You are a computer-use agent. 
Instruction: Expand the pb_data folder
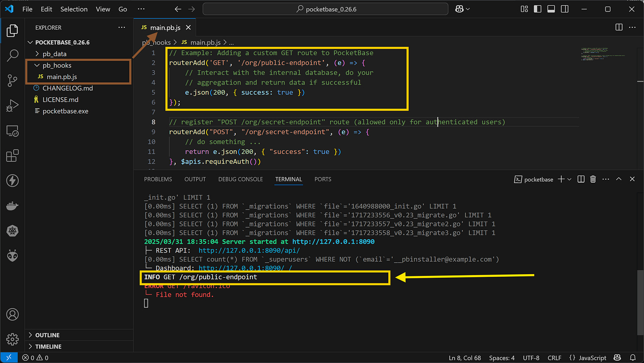click(x=54, y=54)
